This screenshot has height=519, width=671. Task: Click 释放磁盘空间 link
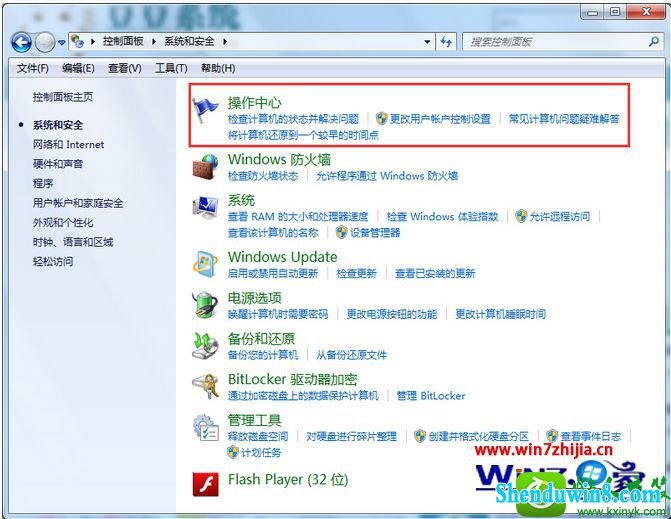(258, 436)
